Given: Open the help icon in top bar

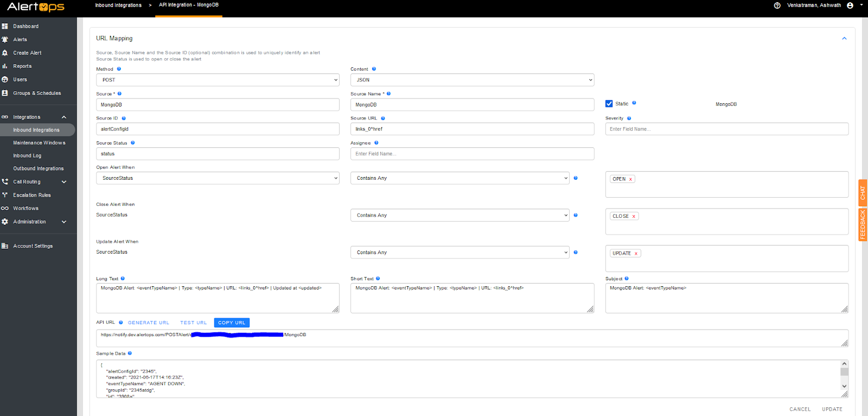Looking at the screenshot, I should pyautogui.click(x=777, y=5).
